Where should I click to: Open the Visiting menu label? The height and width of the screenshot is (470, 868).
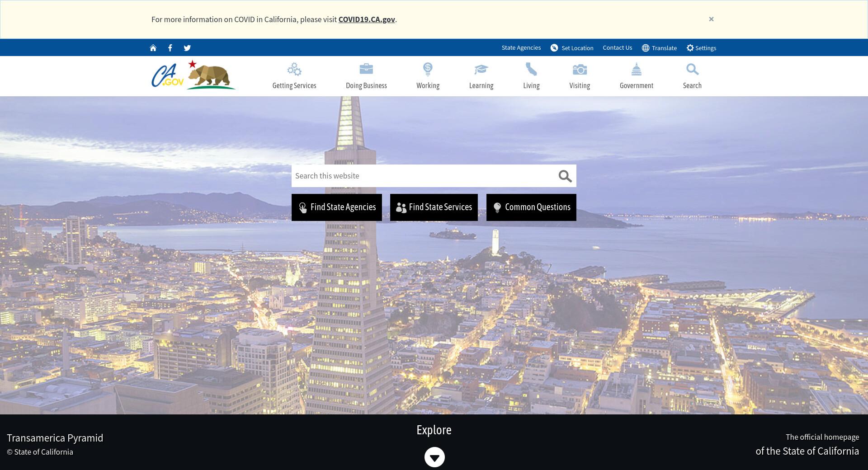[x=580, y=85]
